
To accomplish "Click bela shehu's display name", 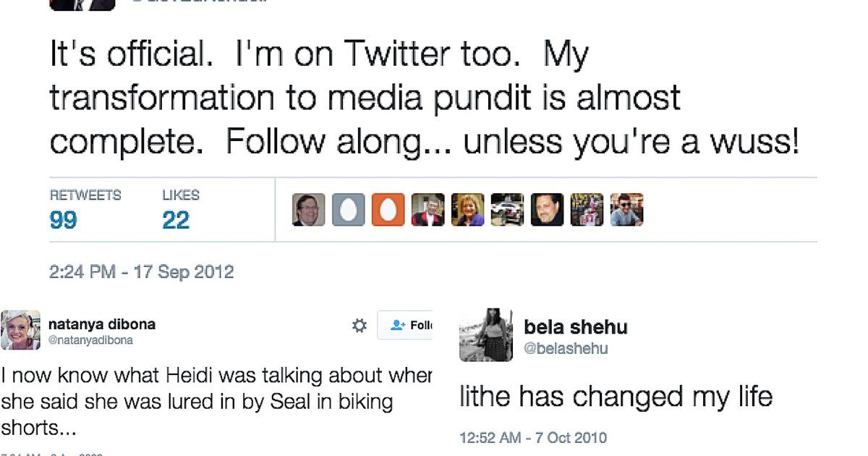I will point(576,326).
